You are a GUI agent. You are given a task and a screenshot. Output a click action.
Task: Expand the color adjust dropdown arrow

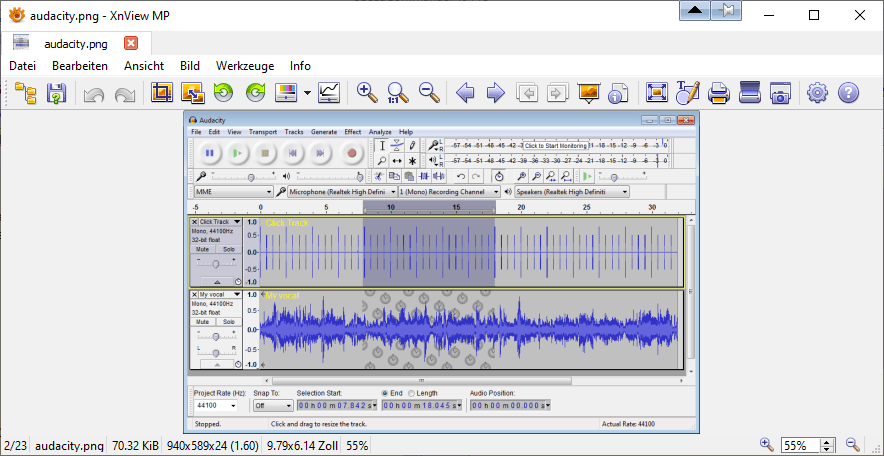pyautogui.click(x=307, y=93)
